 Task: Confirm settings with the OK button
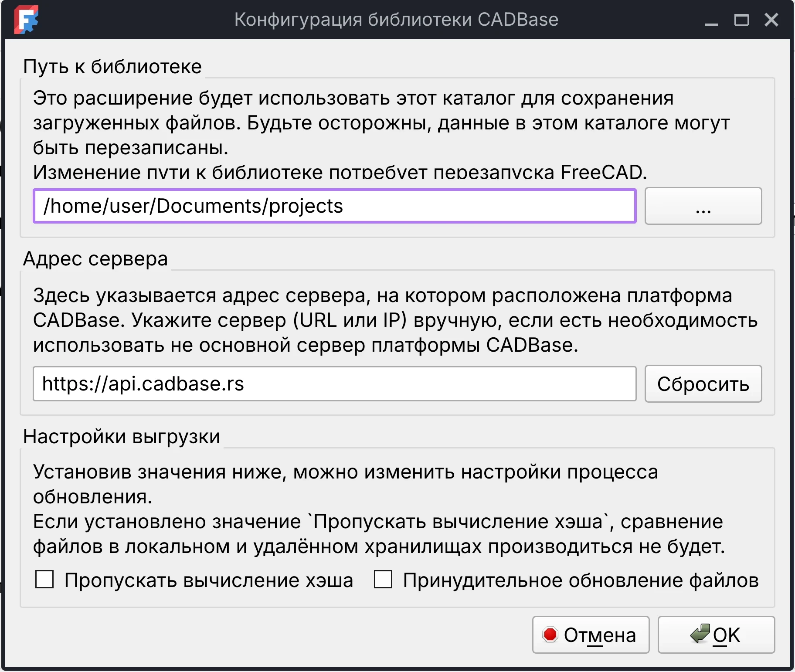[x=717, y=635]
